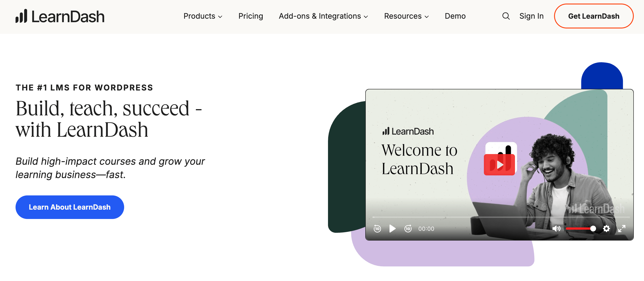Image resolution: width=644 pixels, height=281 pixels.
Task: Click the Get LearnDash button
Action: 594,16
